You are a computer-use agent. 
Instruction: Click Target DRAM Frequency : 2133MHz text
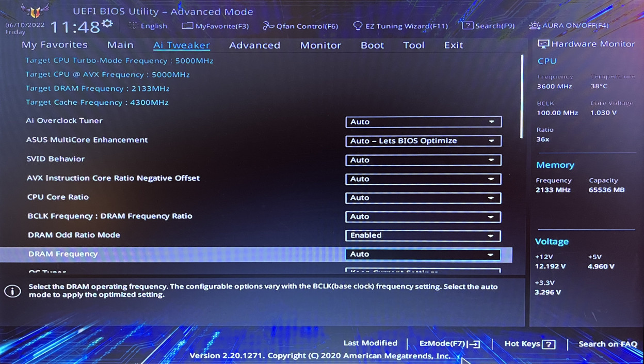[x=98, y=88]
